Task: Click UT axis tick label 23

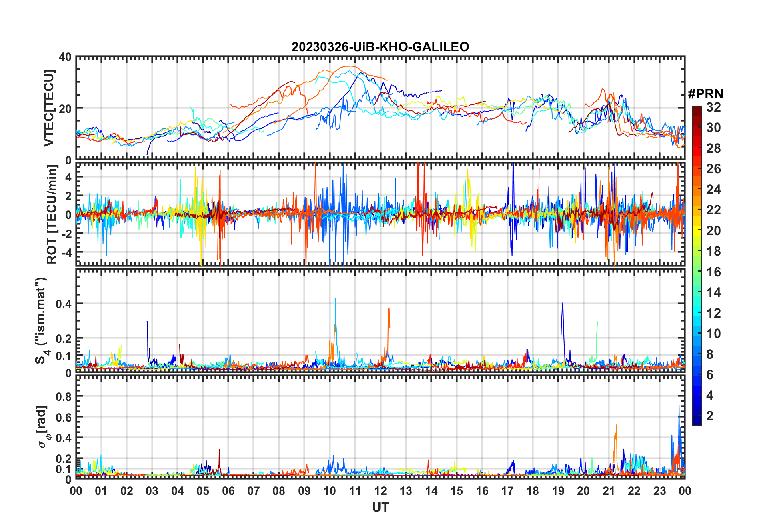Action: tap(659, 491)
